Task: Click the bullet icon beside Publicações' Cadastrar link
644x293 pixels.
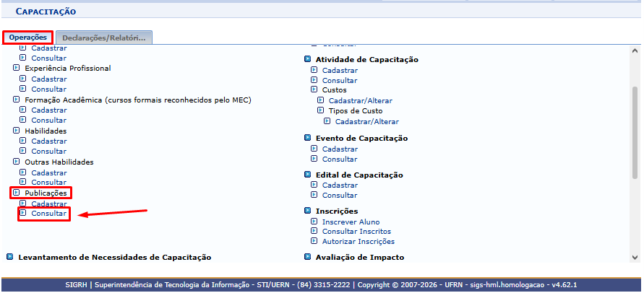Action: pos(23,203)
